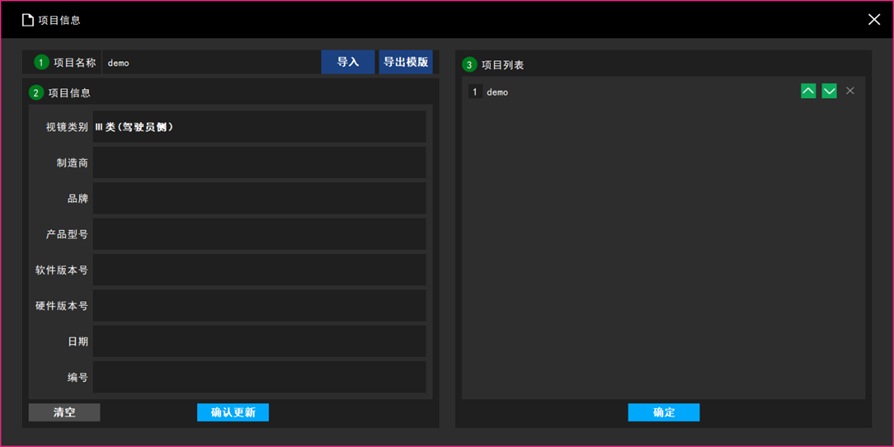Close the 项目信息 dialog window

tap(873, 19)
